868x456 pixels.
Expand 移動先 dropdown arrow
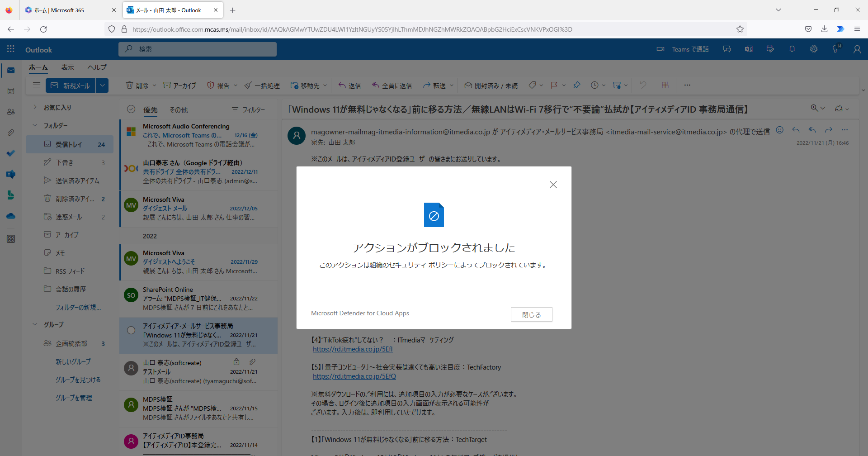pos(325,85)
